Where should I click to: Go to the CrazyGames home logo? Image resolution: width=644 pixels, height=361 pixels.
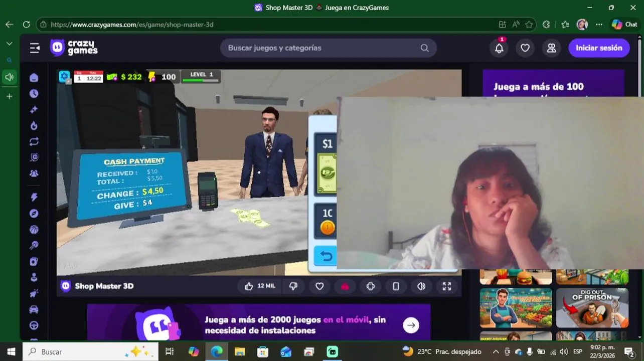(x=74, y=48)
